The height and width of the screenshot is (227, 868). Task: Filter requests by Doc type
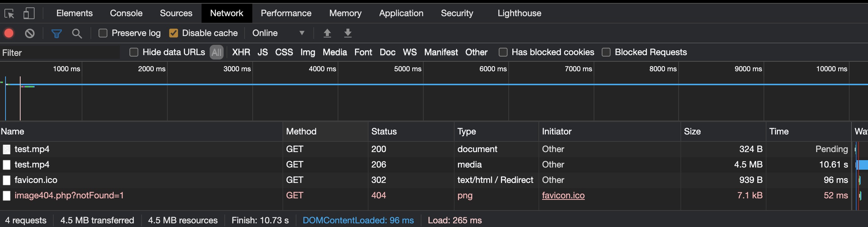click(388, 52)
